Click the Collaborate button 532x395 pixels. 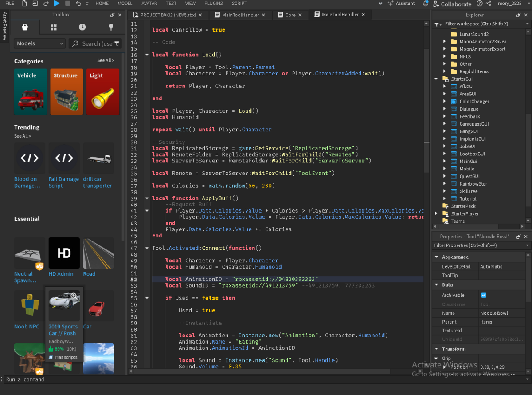[x=452, y=4]
